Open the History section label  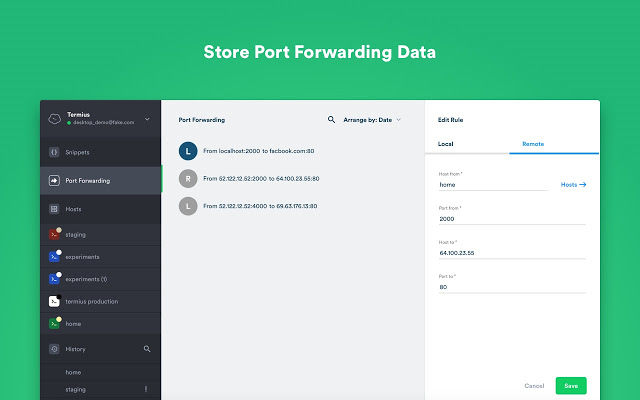click(x=76, y=349)
